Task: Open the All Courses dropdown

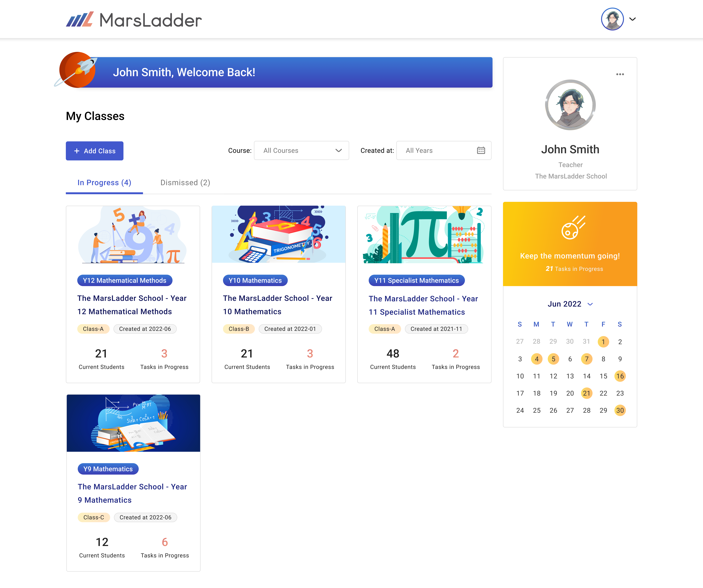Action: pyautogui.click(x=301, y=150)
